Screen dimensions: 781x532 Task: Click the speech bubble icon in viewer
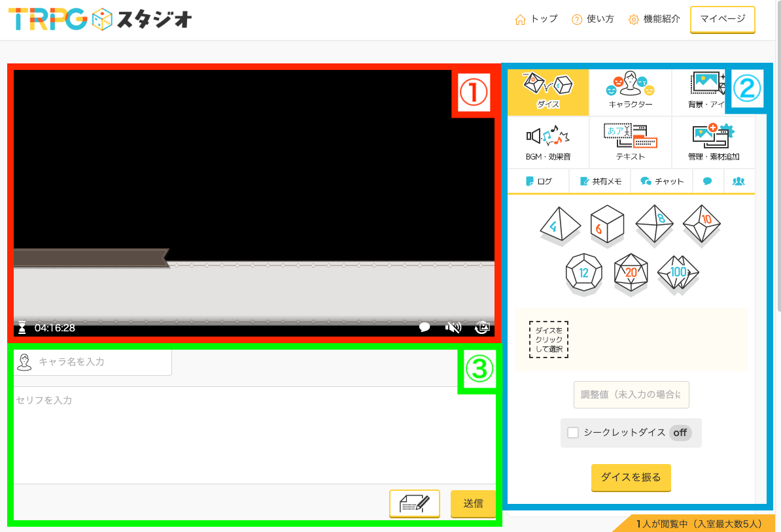coord(425,327)
